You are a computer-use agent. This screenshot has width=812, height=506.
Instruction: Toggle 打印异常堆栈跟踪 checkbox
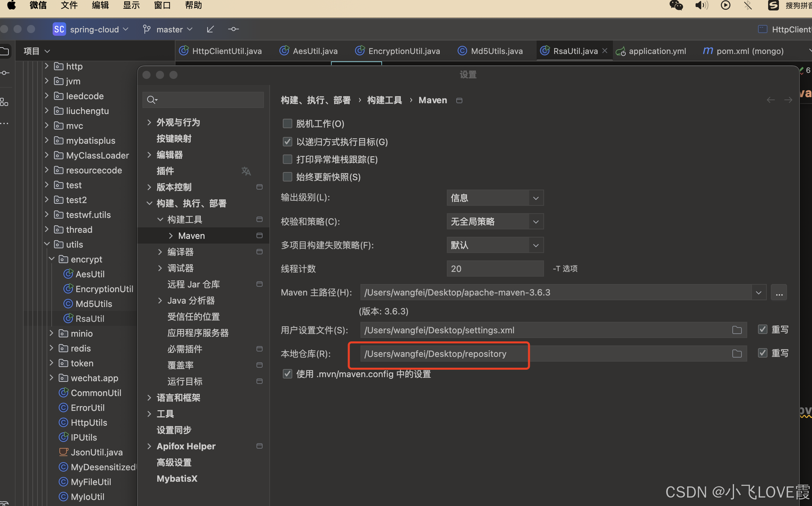coord(287,159)
